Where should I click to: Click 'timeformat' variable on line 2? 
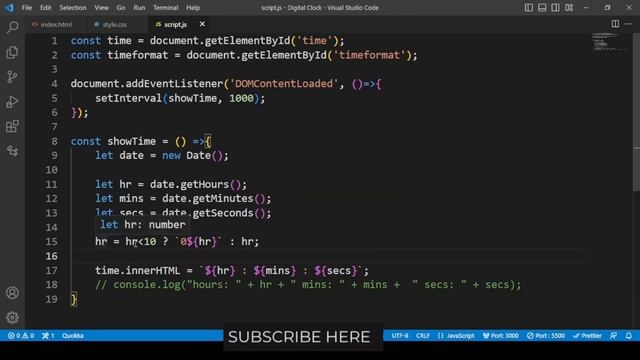coord(138,55)
